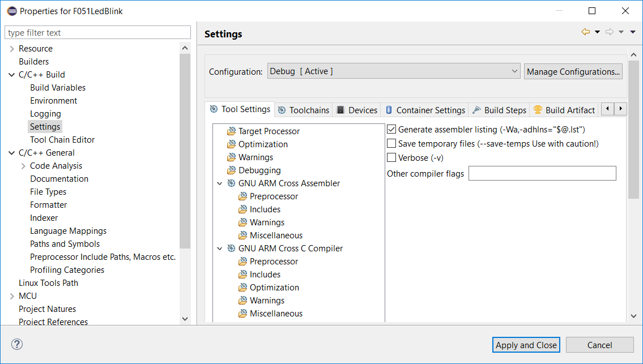Click the GNU ARM Cross C Compiler icon

click(231, 249)
